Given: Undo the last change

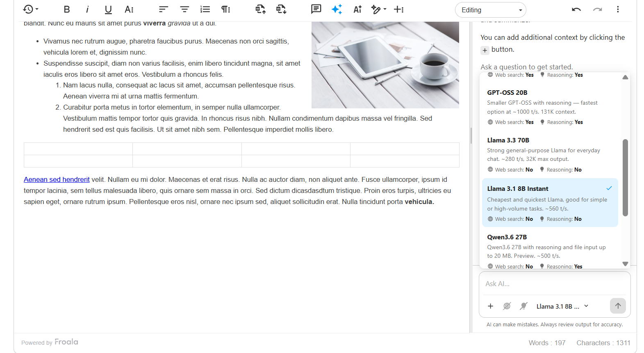Looking at the screenshot, I should point(576,9).
